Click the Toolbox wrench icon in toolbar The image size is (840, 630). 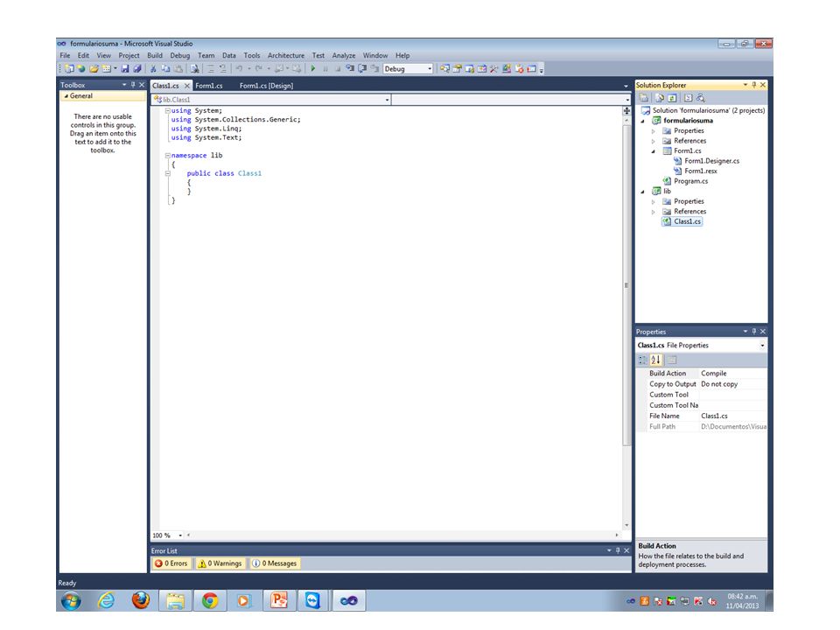(493, 68)
